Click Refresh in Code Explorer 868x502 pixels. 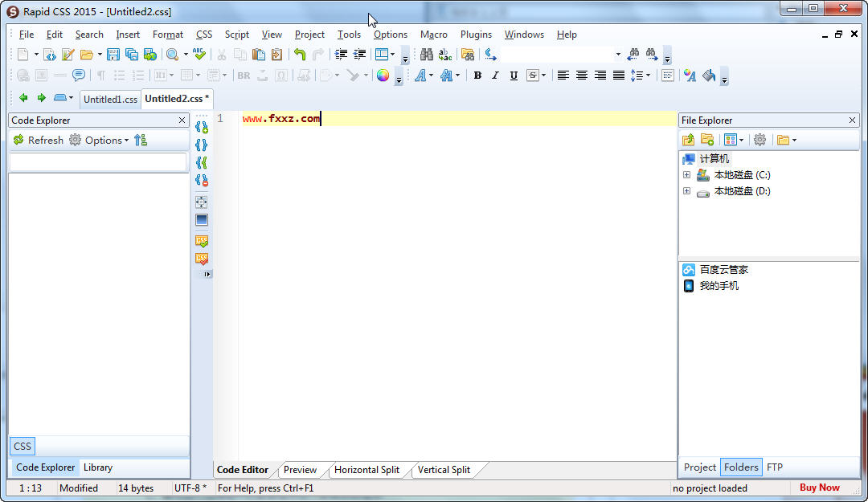point(39,140)
